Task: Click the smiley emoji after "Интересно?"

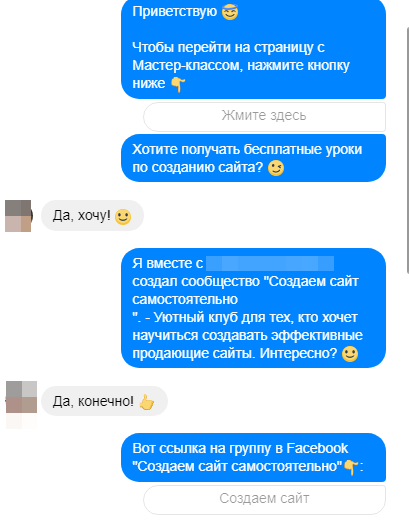Action: (350, 354)
